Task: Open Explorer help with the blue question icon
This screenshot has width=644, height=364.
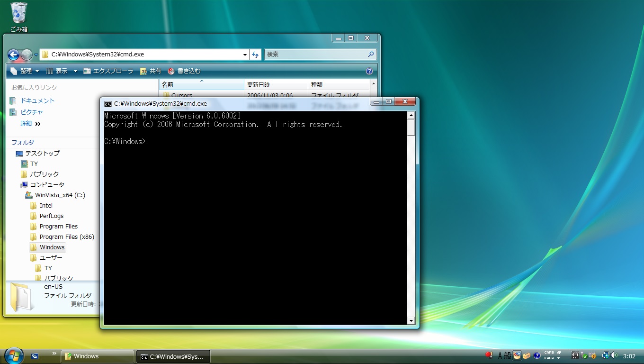Action: pyautogui.click(x=369, y=71)
